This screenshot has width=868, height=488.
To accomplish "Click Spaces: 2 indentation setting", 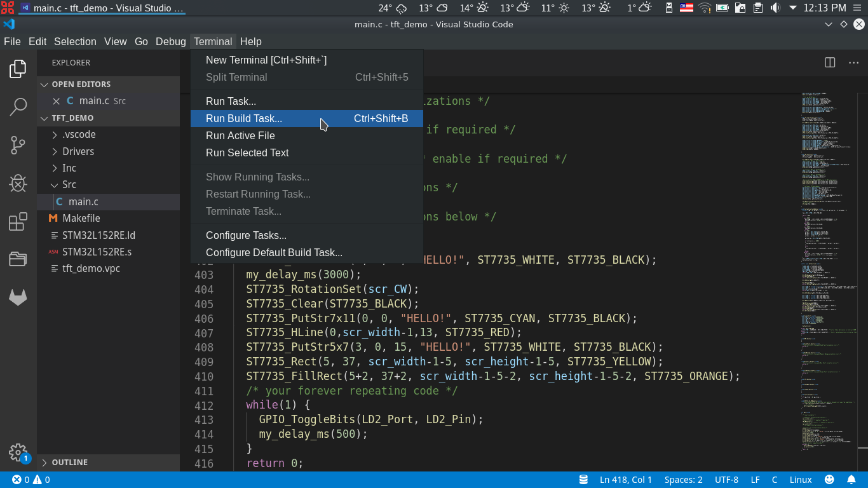I will point(683,480).
